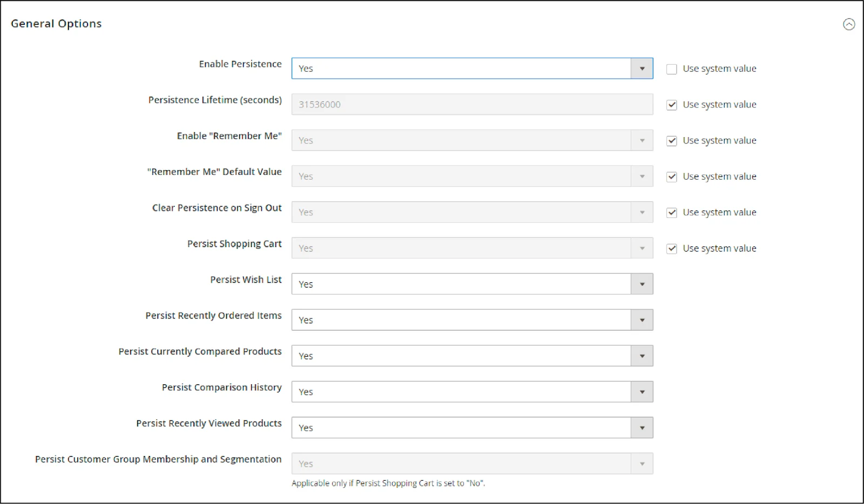Click the Persistence Lifetime seconds field

pos(472,105)
